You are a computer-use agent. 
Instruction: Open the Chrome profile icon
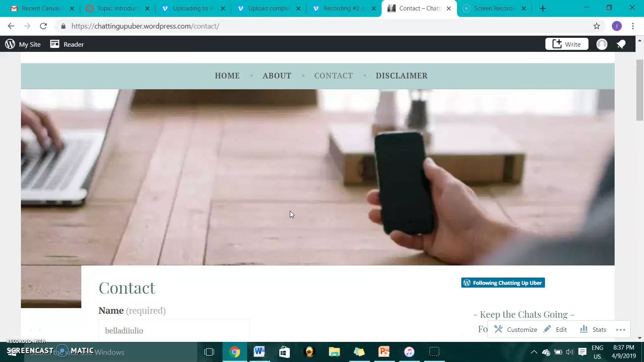click(x=617, y=26)
